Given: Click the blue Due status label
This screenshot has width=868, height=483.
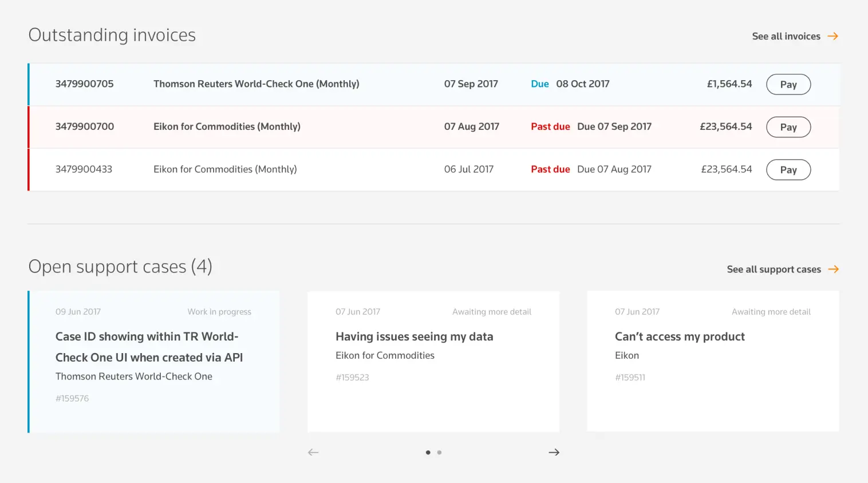Looking at the screenshot, I should (x=540, y=84).
